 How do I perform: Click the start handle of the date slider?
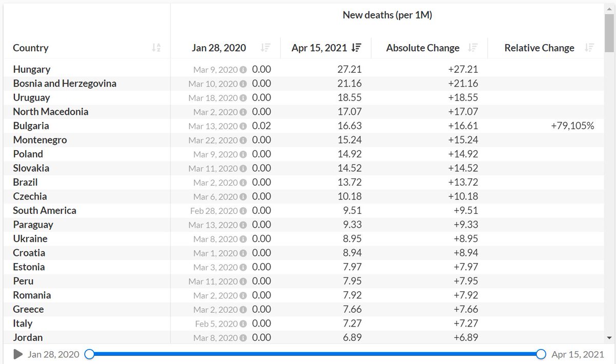click(89, 354)
